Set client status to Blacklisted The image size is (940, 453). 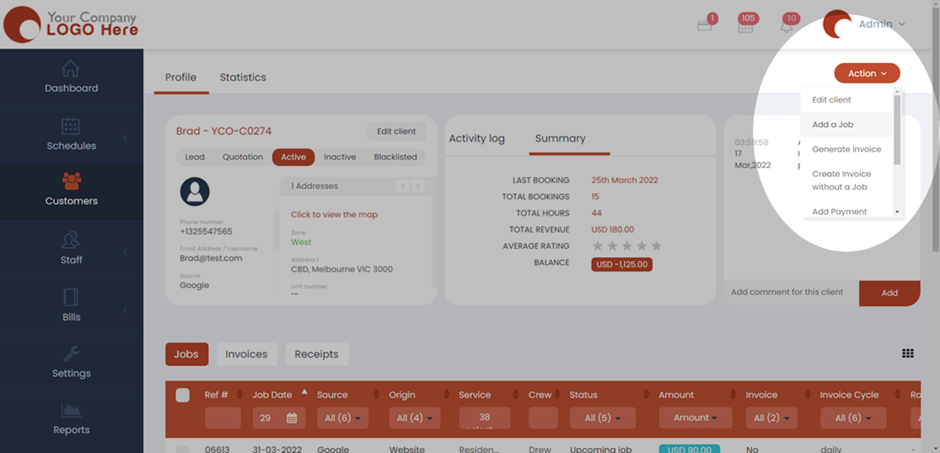click(395, 157)
